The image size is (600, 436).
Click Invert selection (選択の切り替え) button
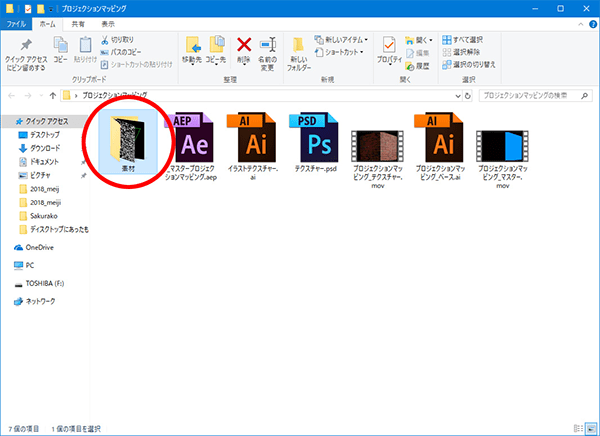coord(484,65)
